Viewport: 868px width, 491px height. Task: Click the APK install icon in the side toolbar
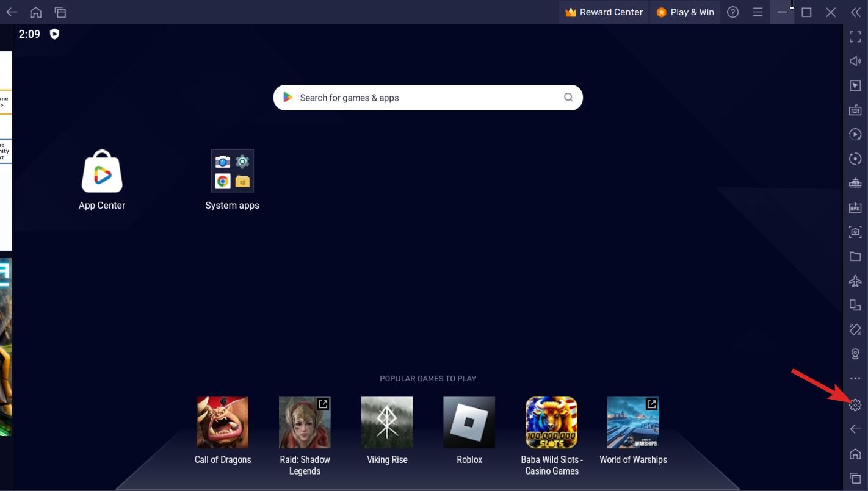point(855,207)
